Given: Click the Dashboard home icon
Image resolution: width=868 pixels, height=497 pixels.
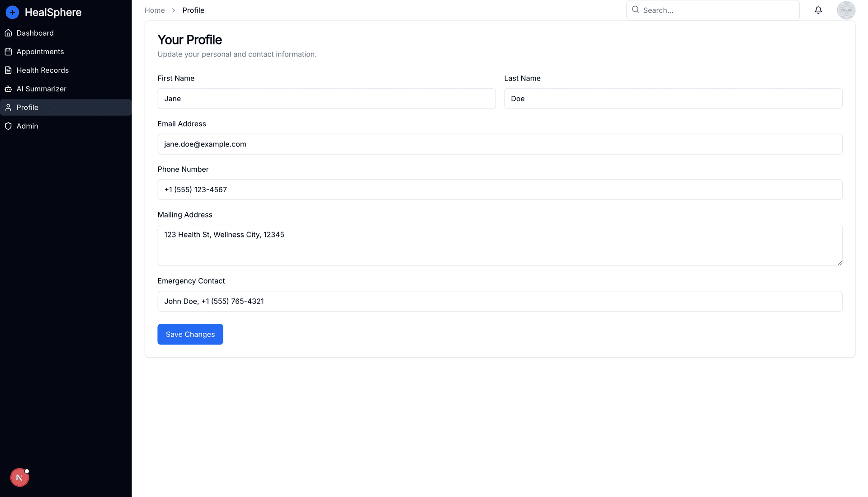Looking at the screenshot, I should pyautogui.click(x=8, y=33).
